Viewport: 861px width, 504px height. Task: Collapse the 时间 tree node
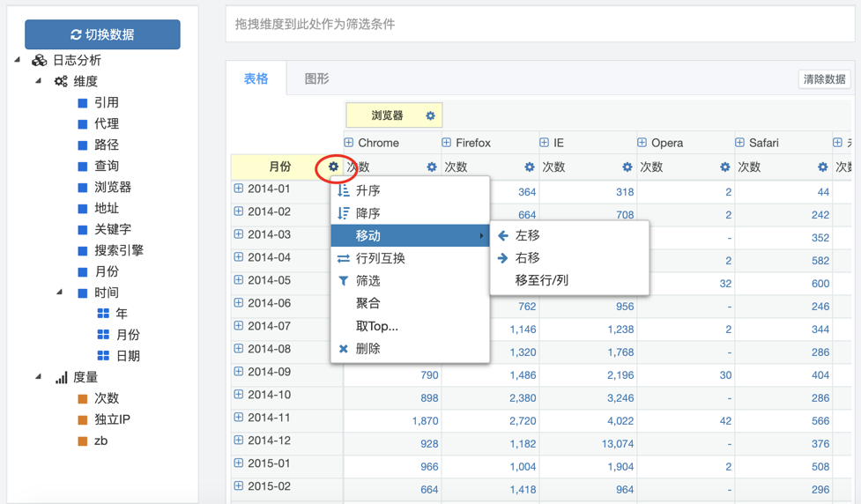click(60, 293)
